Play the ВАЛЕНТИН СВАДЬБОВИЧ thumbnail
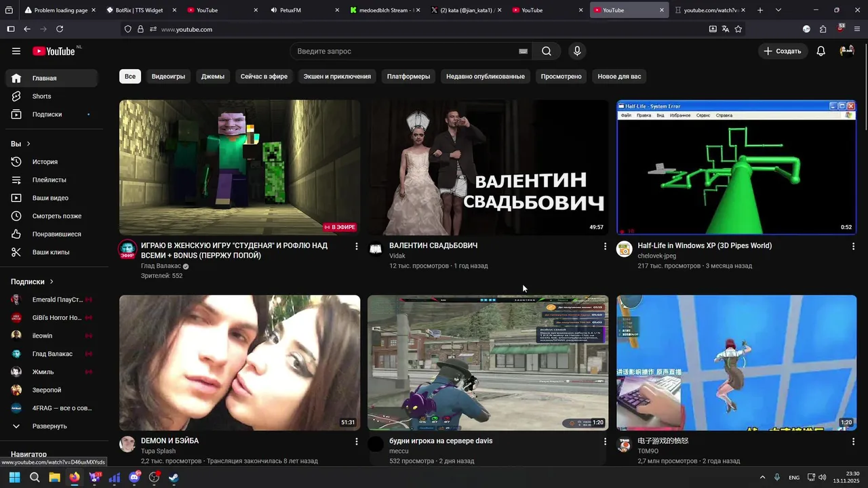 pyautogui.click(x=488, y=167)
